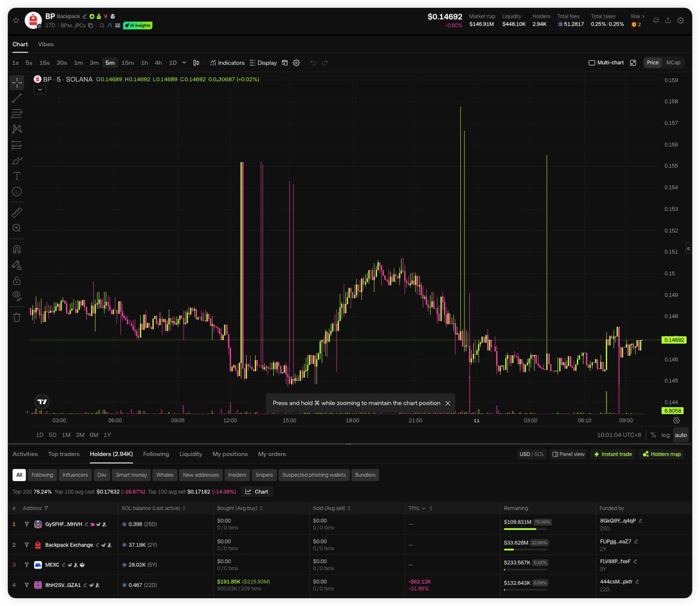Open the Liquidity tab
This screenshot has width=700, height=606.
click(191, 454)
